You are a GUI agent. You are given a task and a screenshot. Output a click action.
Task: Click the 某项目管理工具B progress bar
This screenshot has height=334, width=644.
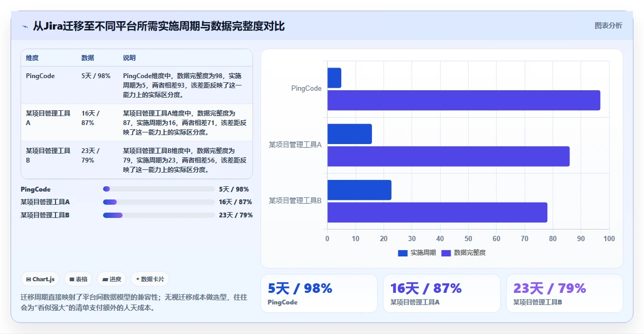(158, 215)
